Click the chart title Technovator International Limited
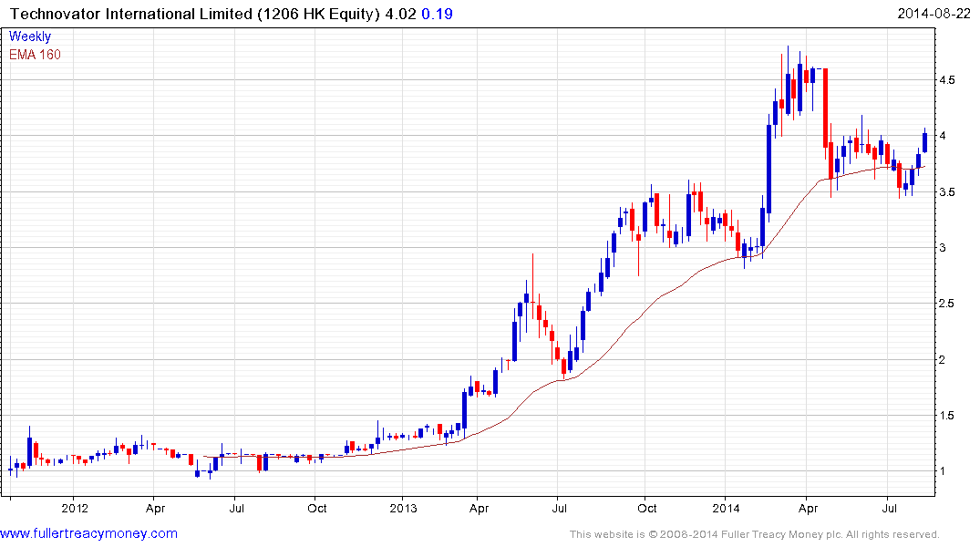Image resolution: width=980 pixels, height=547 pixels. [x=131, y=14]
